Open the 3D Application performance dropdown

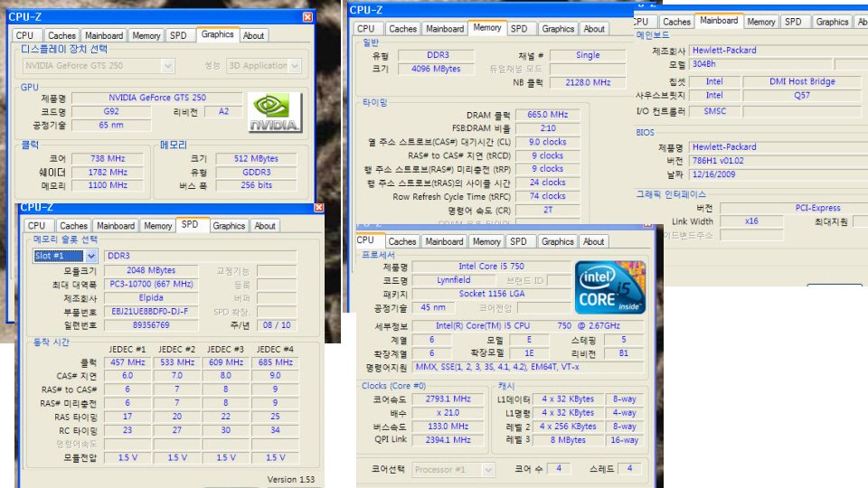pos(263,66)
